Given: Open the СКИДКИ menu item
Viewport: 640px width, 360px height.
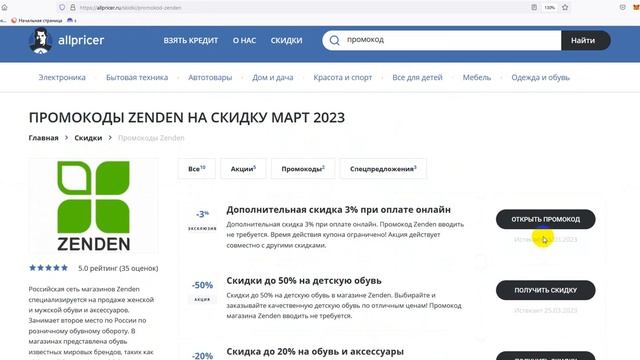Looking at the screenshot, I should (x=287, y=40).
